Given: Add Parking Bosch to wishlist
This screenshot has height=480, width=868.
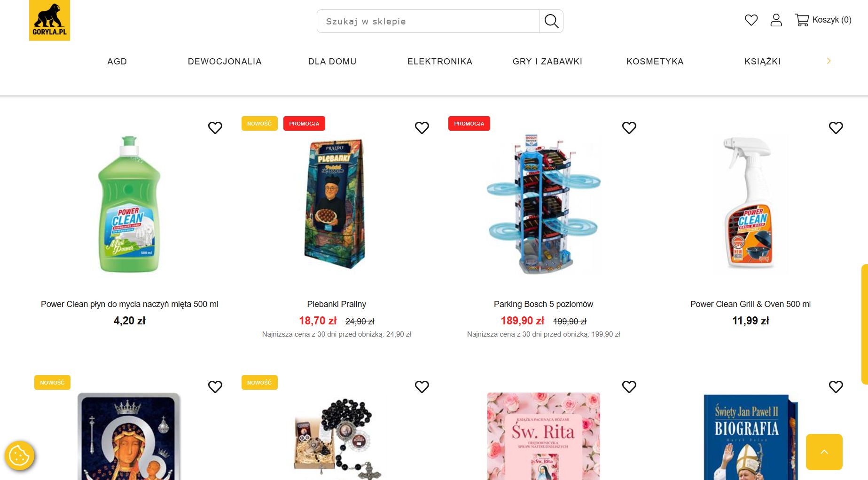Looking at the screenshot, I should click(x=629, y=127).
